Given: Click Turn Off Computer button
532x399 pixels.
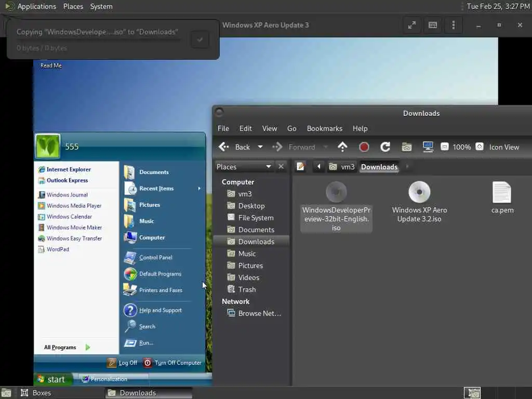Looking at the screenshot, I should [x=172, y=363].
